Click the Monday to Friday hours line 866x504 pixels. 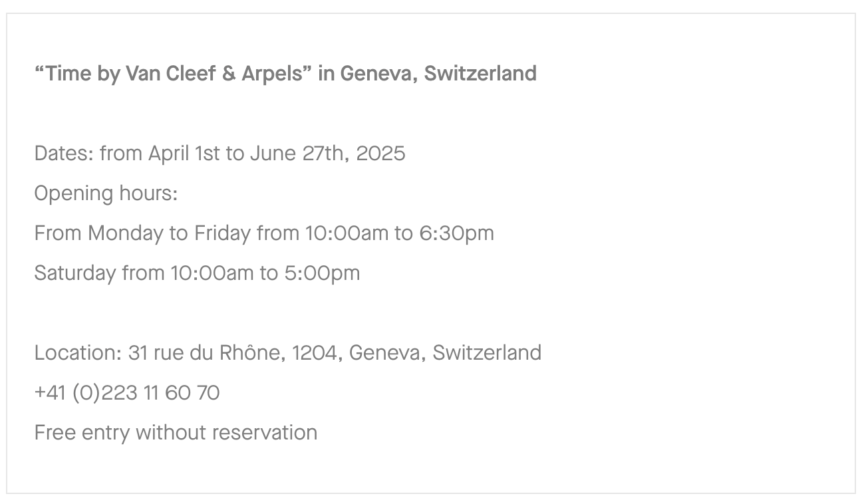[264, 233]
